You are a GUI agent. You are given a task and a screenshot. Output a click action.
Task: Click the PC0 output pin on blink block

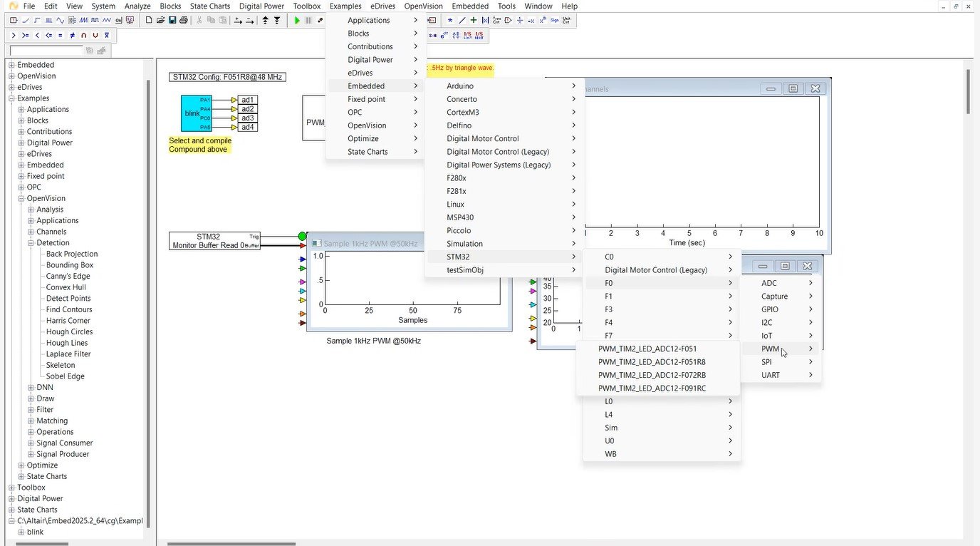pyautogui.click(x=205, y=118)
